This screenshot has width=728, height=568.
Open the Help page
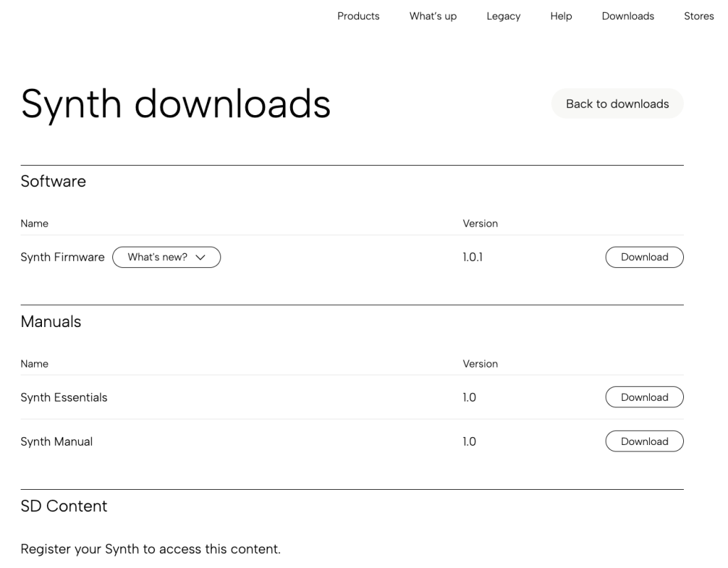pyautogui.click(x=560, y=16)
